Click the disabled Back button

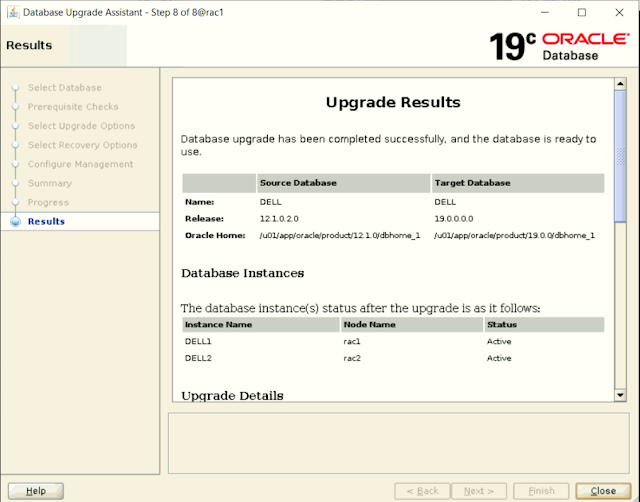click(422, 491)
